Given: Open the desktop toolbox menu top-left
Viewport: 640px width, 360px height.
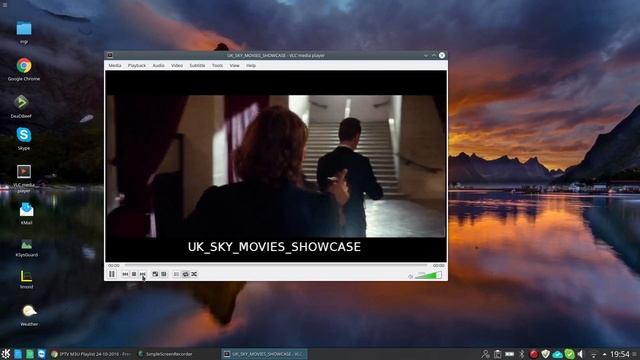Looking at the screenshot, I should click(4, 4).
